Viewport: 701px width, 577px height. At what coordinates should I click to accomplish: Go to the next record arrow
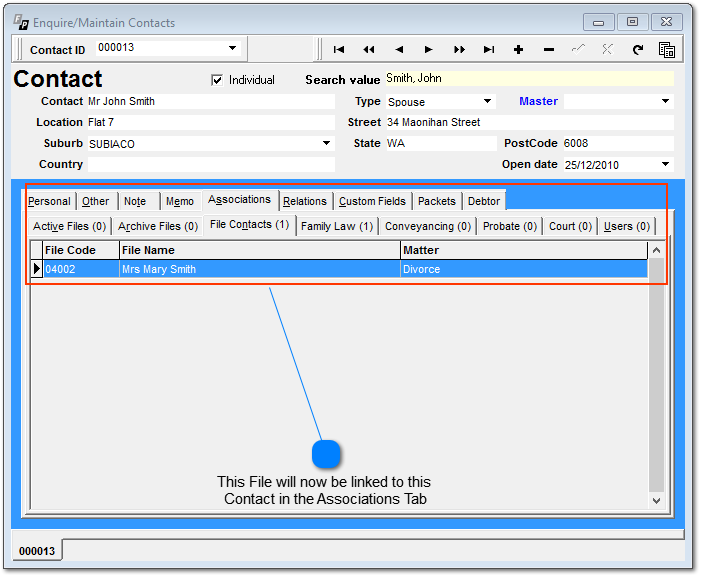429,49
